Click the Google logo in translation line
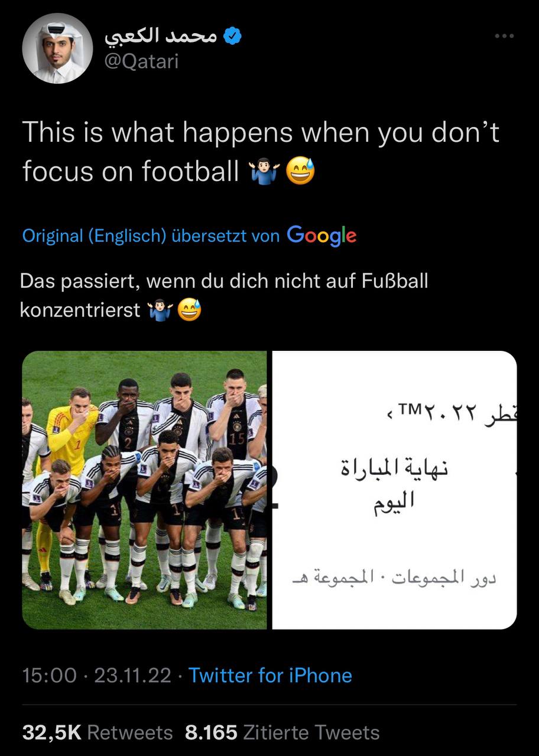Screen dimensions: 539x756 pyautogui.click(x=322, y=236)
